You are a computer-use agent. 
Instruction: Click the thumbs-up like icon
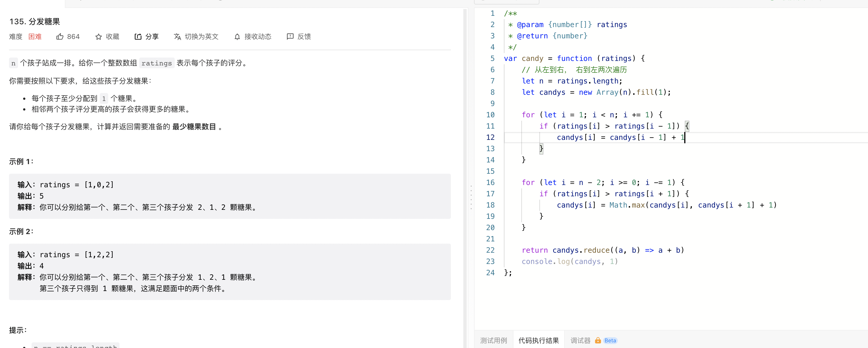60,37
